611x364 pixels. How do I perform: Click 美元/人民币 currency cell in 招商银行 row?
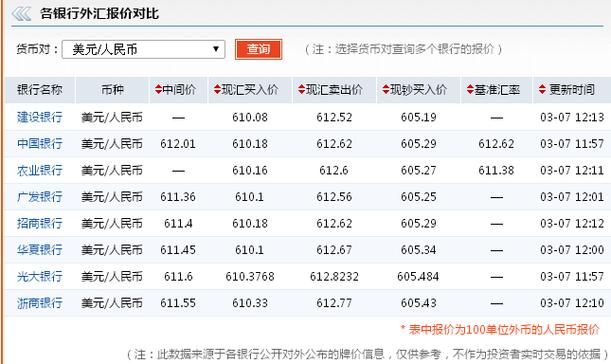[112, 223]
